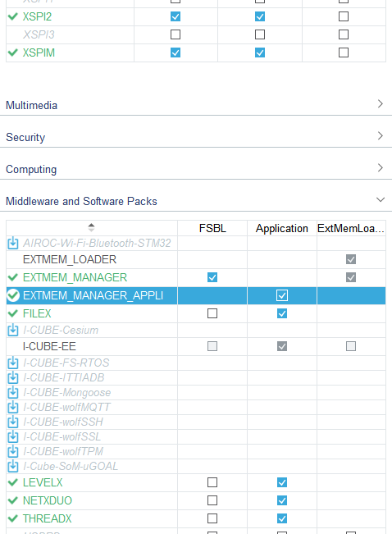This screenshot has width=392, height=534.
Task: Click download icon beside I-CUBE-wolfSSH
Action: [13, 422]
